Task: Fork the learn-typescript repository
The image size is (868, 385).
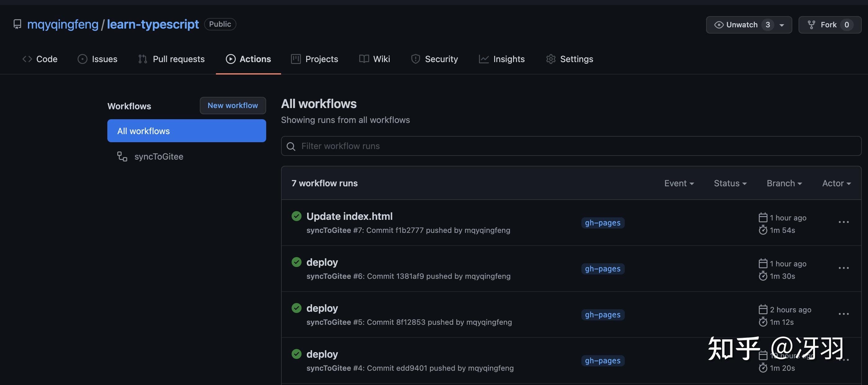Action: [x=830, y=25]
